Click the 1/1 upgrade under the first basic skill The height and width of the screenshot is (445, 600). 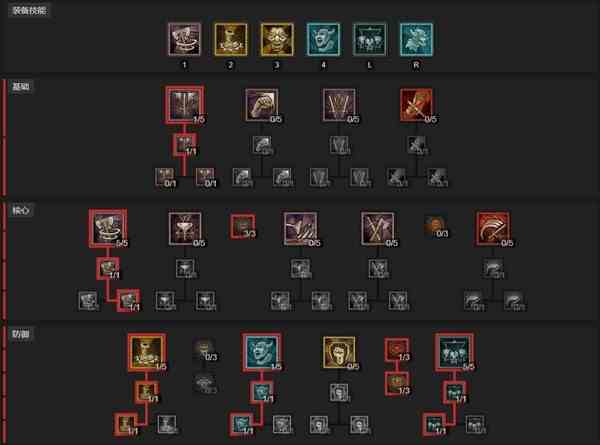(185, 145)
